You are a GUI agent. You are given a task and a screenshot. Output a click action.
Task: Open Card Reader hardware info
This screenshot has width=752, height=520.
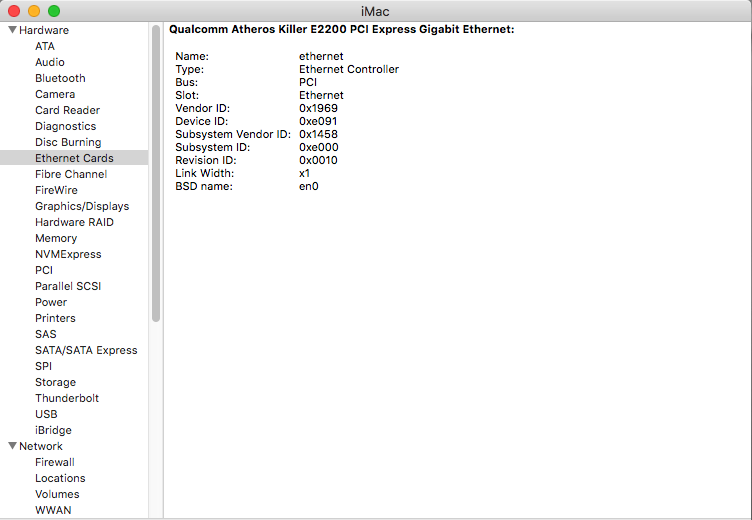pyautogui.click(x=67, y=110)
